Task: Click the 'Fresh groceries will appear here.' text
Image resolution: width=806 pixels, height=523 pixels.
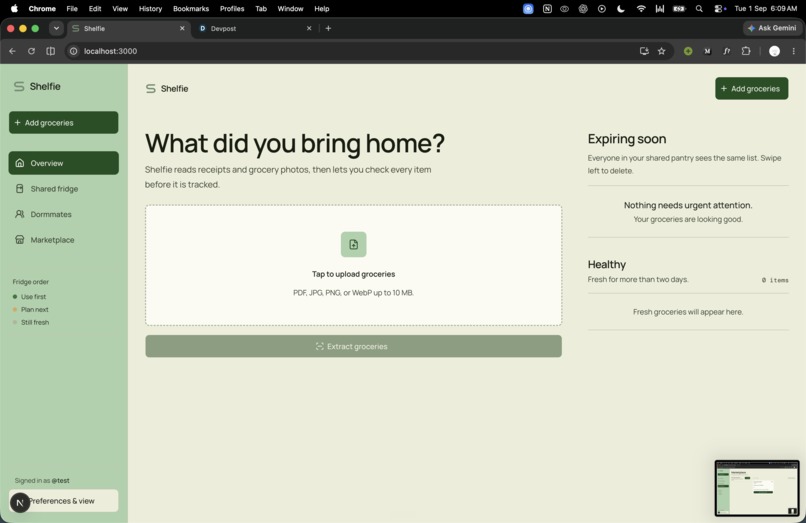Action: click(688, 312)
